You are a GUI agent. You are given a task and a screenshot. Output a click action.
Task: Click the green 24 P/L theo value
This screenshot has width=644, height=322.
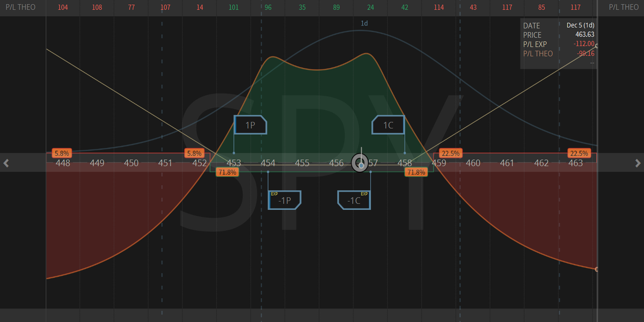pos(370,8)
